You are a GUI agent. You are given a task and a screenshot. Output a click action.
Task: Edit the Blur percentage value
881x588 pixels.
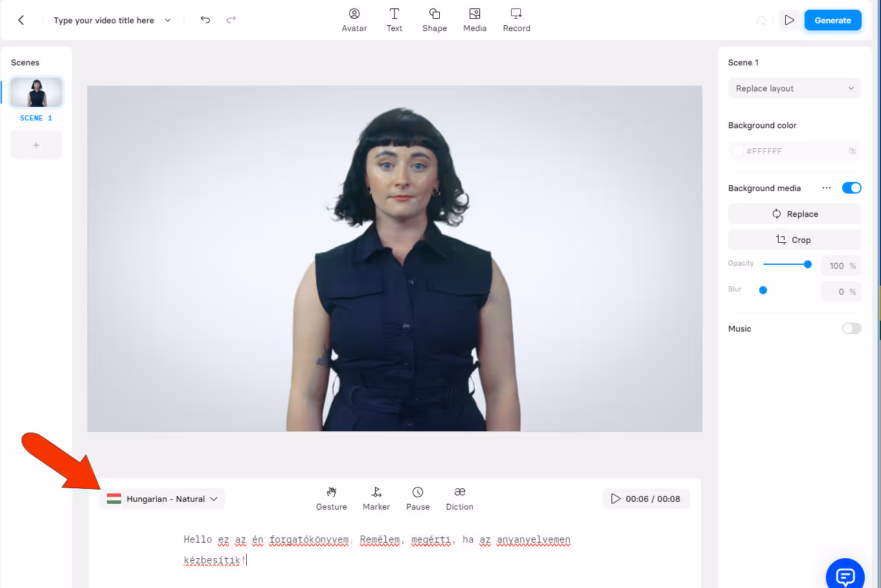click(841, 291)
